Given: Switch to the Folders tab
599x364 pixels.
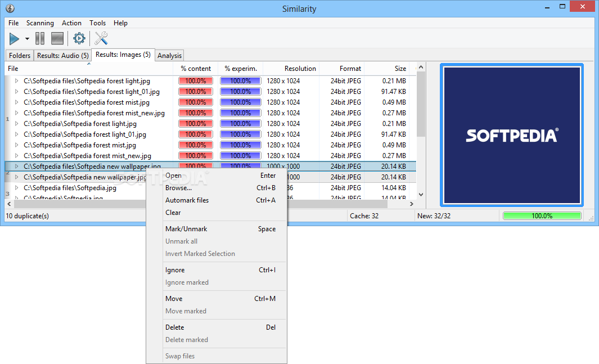Looking at the screenshot, I should click(x=20, y=55).
